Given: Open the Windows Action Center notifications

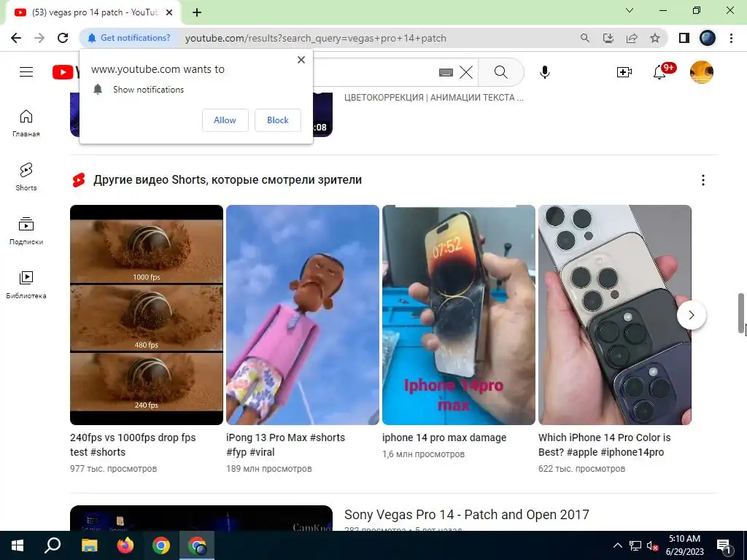Looking at the screenshot, I should [724, 545].
